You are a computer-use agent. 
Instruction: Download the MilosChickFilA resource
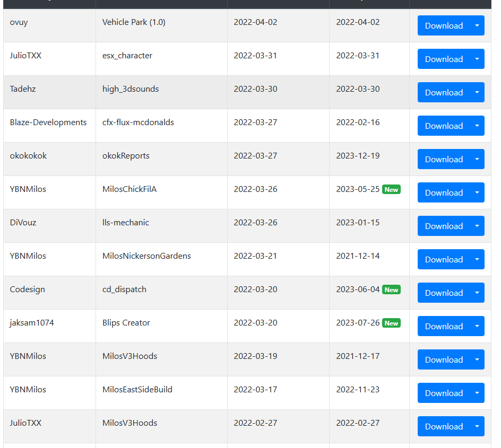coord(444,192)
